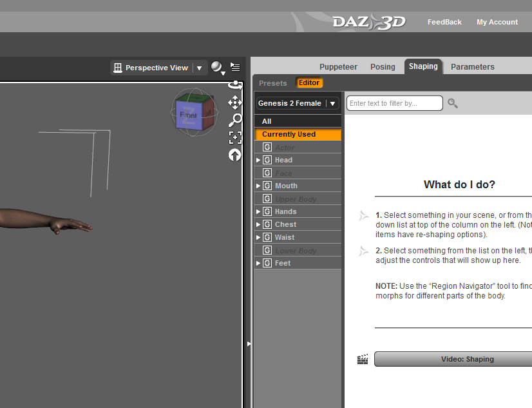Viewport: 532px width, 408px height.
Task: Open My Account link
Action: click(x=497, y=22)
